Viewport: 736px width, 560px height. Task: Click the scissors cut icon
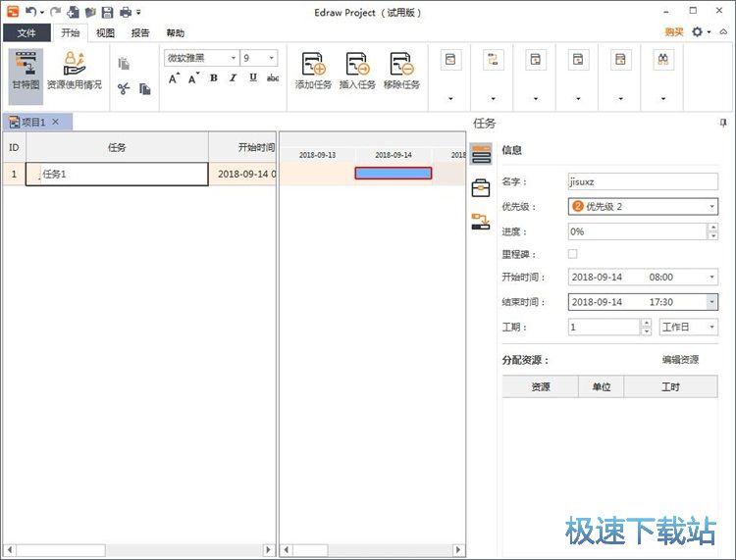[x=124, y=89]
